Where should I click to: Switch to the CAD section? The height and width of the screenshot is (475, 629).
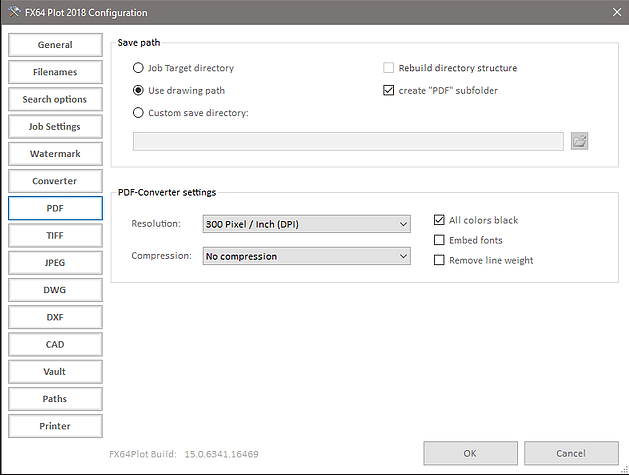[55, 345]
